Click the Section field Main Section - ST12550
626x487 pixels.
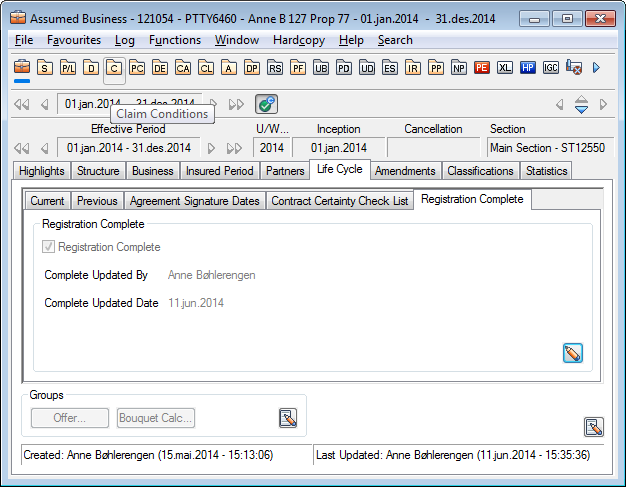click(550, 148)
